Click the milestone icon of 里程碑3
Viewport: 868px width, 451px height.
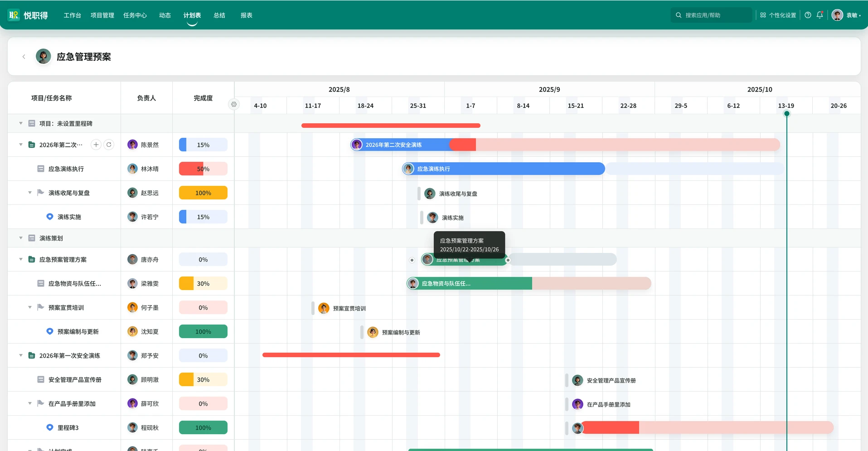(50, 427)
